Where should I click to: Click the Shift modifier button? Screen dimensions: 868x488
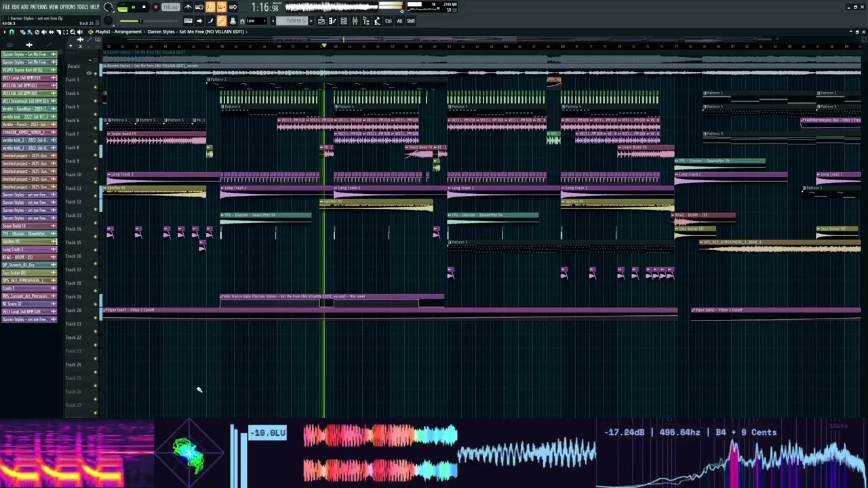(x=410, y=21)
